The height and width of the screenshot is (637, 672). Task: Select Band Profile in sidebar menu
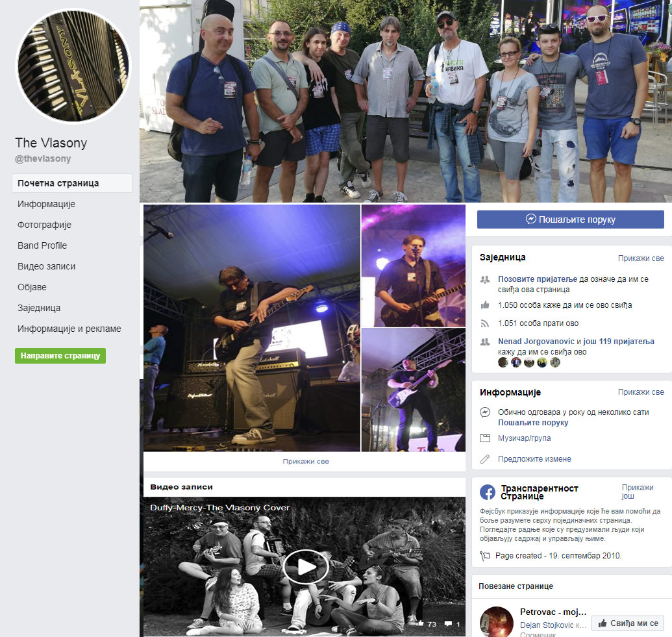click(x=42, y=245)
